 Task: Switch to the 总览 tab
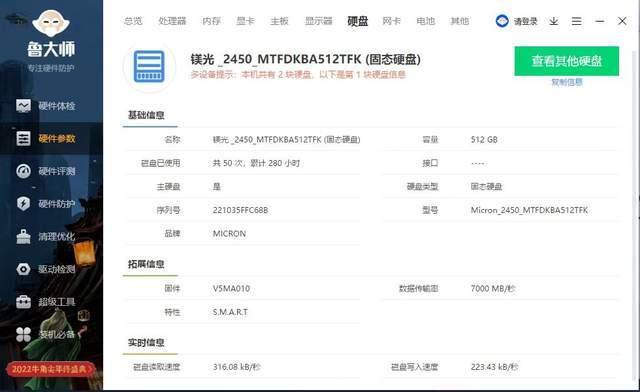(133, 21)
